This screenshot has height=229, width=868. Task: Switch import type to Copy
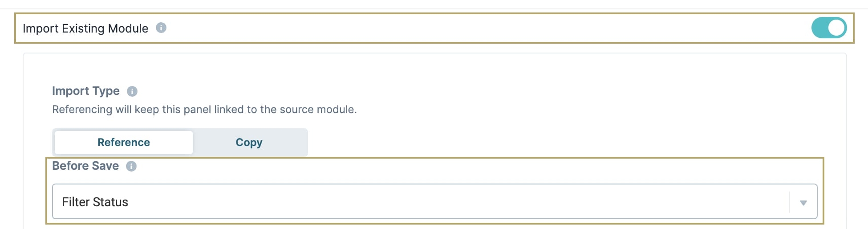coord(249,143)
